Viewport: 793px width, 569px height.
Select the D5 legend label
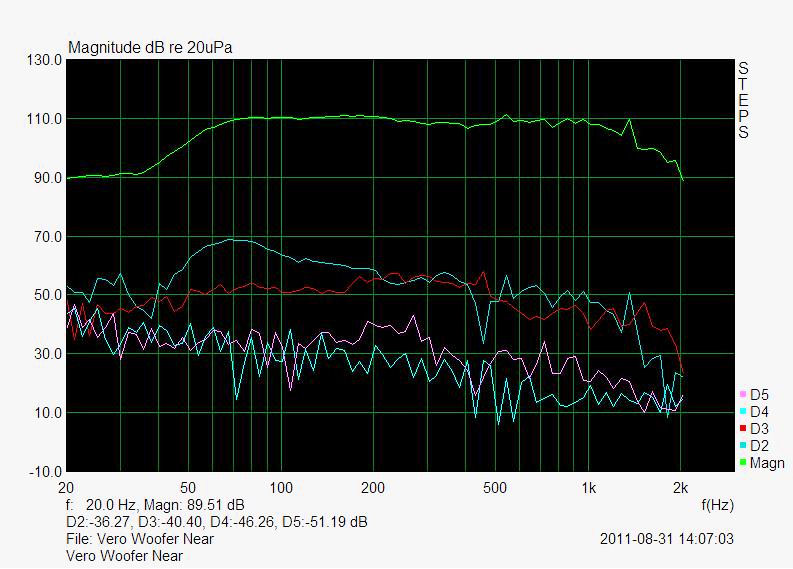coord(759,395)
